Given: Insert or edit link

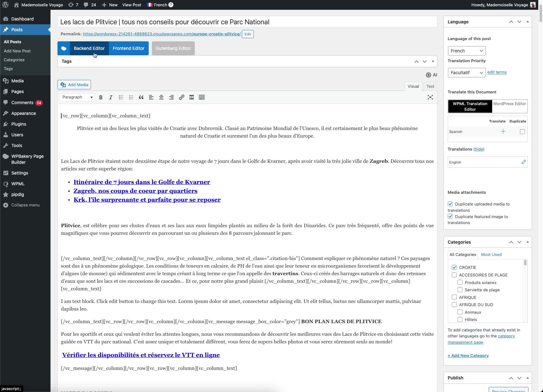Looking at the screenshot, I should click(182, 97).
